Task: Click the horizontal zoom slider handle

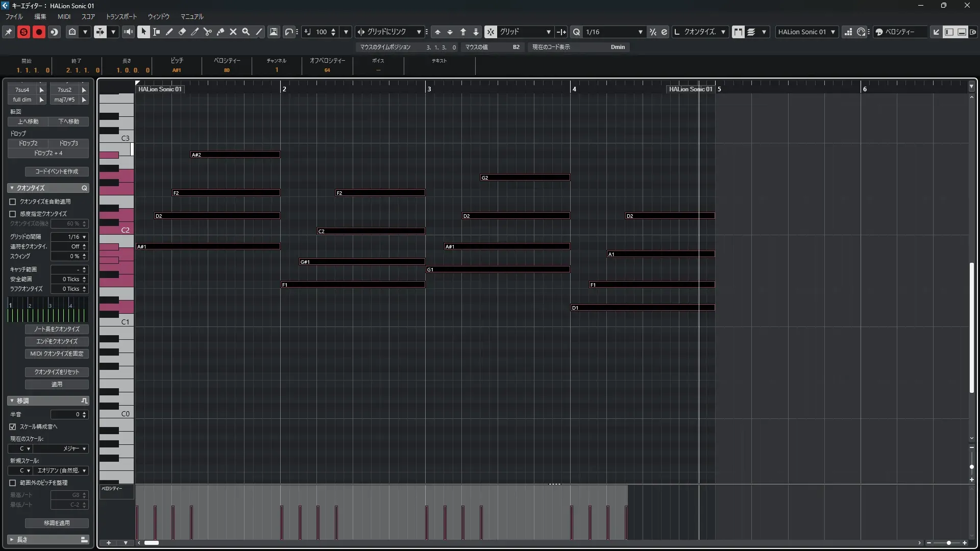Action: point(948,543)
